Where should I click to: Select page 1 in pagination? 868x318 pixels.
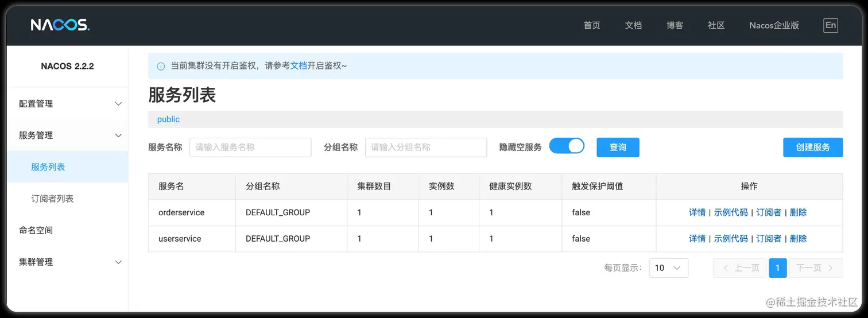778,268
